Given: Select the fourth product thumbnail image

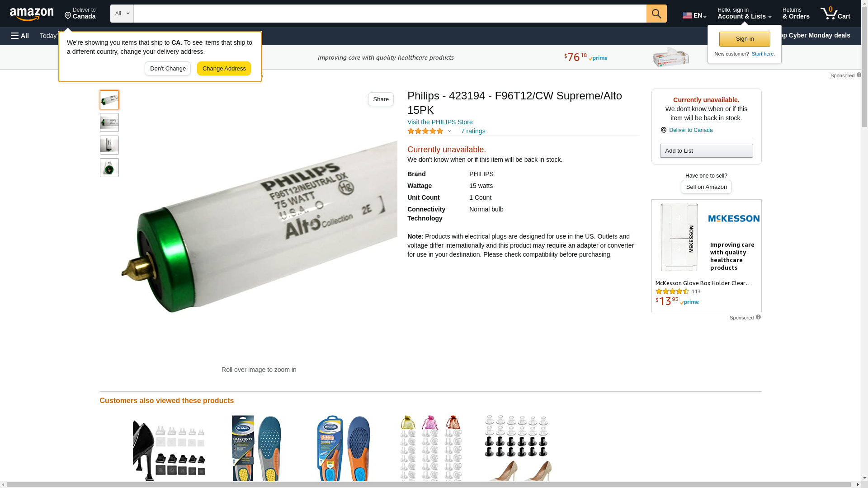Looking at the screenshot, I should [x=109, y=168].
